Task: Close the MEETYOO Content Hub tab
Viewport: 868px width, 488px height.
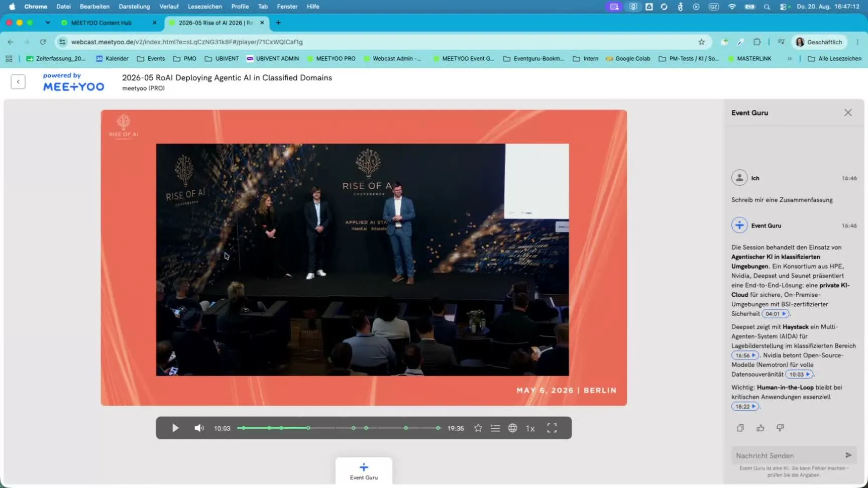Action: pos(154,23)
